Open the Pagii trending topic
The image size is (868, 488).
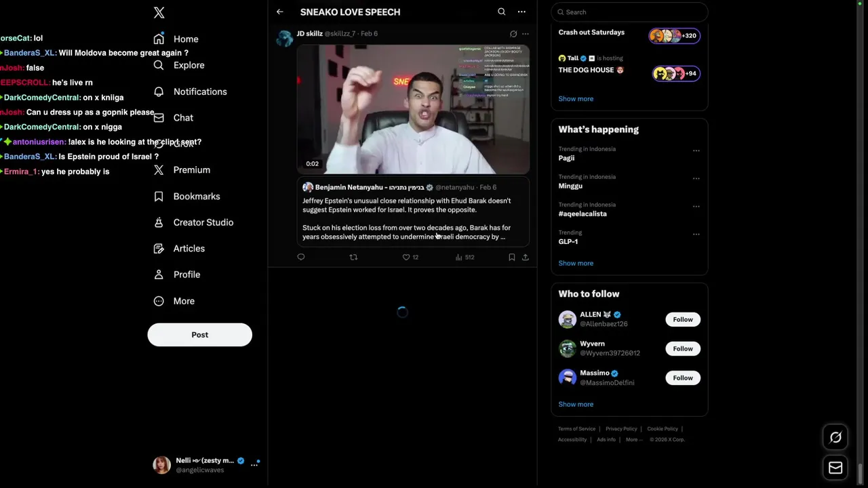pos(566,158)
